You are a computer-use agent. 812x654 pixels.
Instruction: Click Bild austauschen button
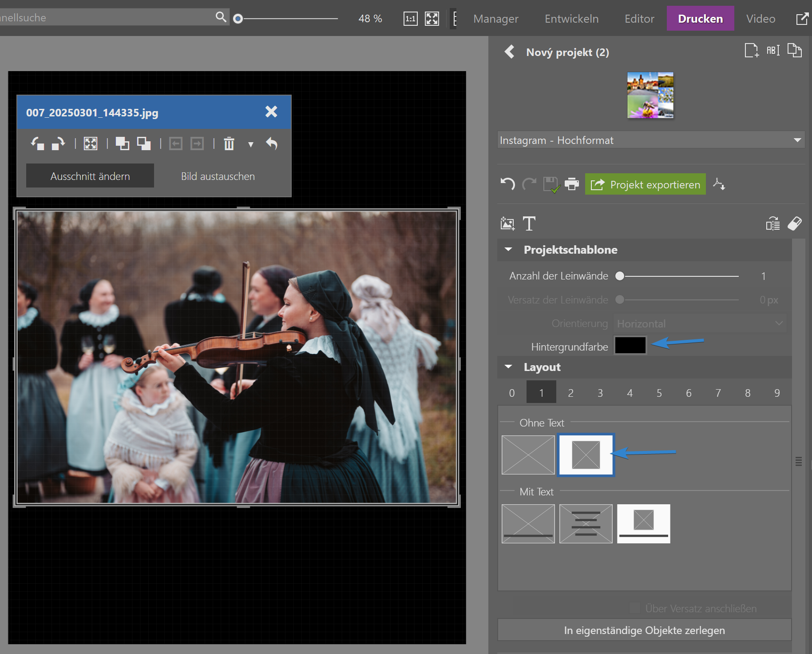coord(218,176)
